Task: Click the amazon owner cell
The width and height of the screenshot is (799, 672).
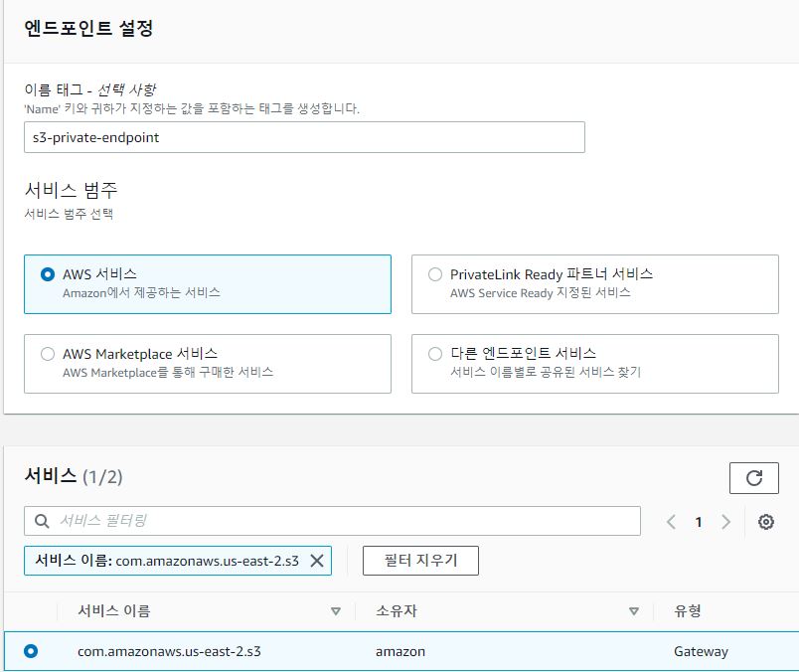Action: pos(400,651)
